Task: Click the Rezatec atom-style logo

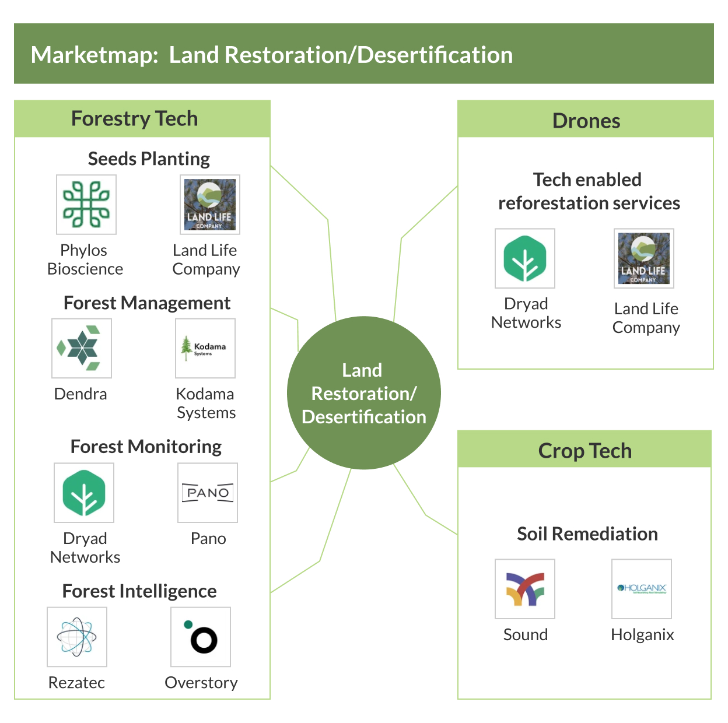Action: [77, 637]
